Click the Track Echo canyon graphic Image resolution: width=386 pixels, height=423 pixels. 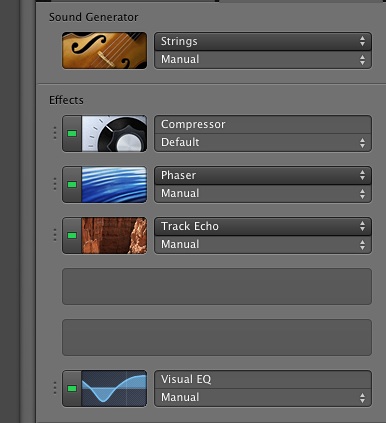[x=114, y=236]
